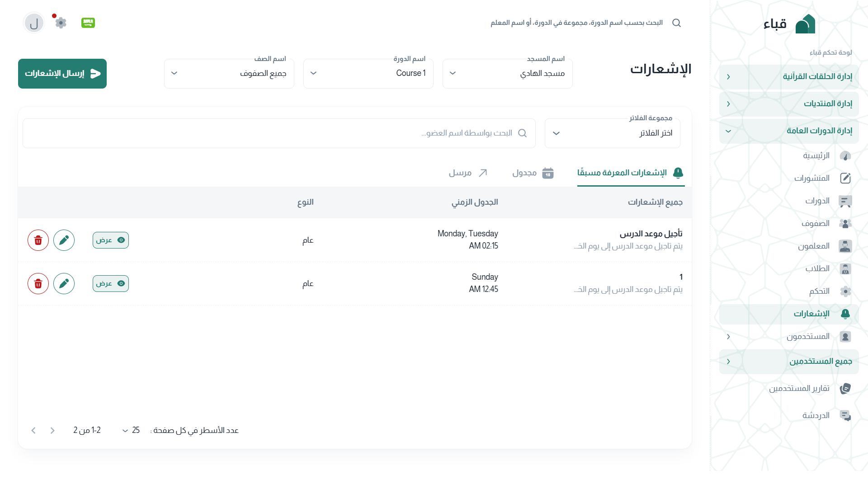Open تقارير المستخدمين in sidebar
This screenshot has width=868, height=498.
tap(799, 388)
